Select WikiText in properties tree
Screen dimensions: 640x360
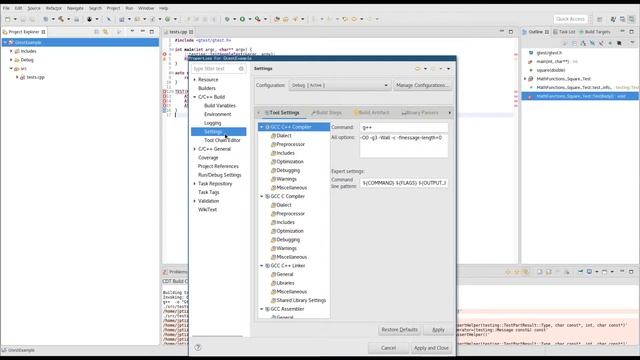point(207,210)
